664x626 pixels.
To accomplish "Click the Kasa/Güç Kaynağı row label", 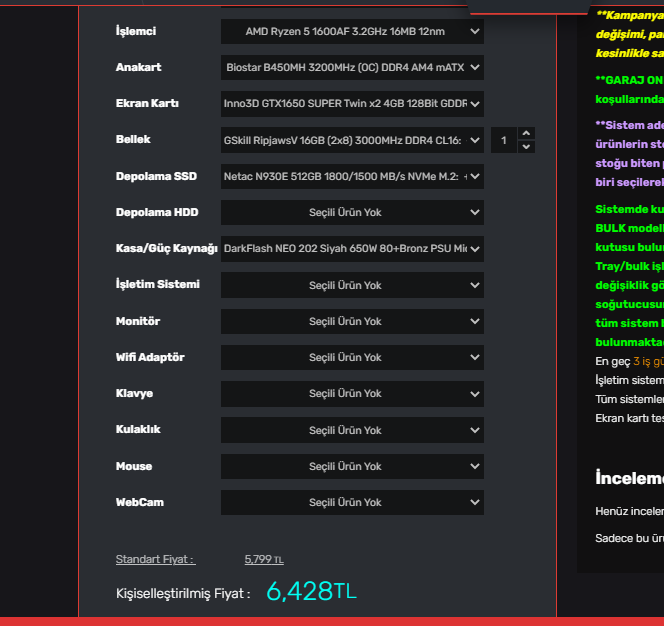I will [166, 248].
